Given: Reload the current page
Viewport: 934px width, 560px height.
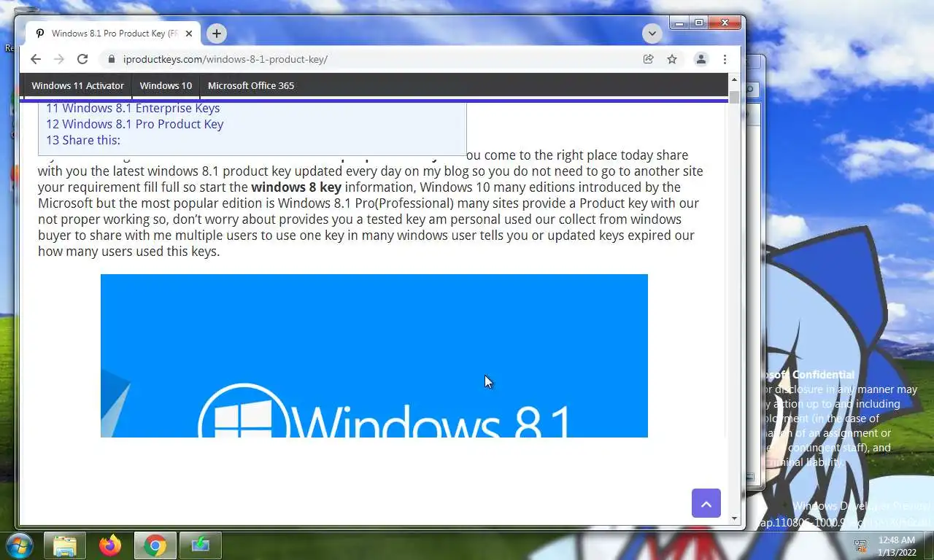Looking at the screenshot, I should point(82,59).
